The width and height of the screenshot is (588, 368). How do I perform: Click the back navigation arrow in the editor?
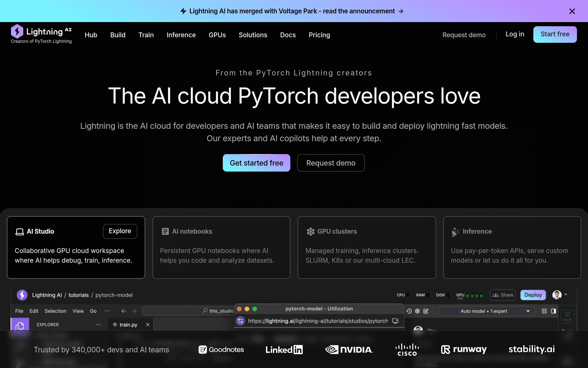124,311
